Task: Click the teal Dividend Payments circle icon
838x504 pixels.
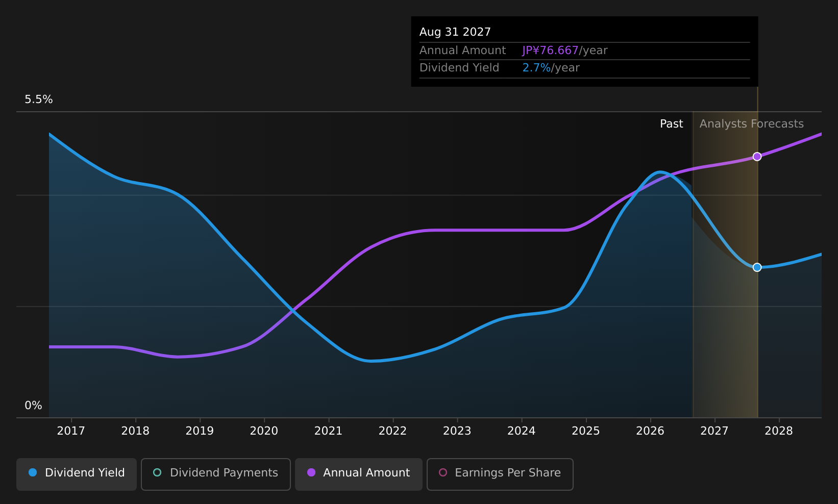Action: [x=157, y=472]
